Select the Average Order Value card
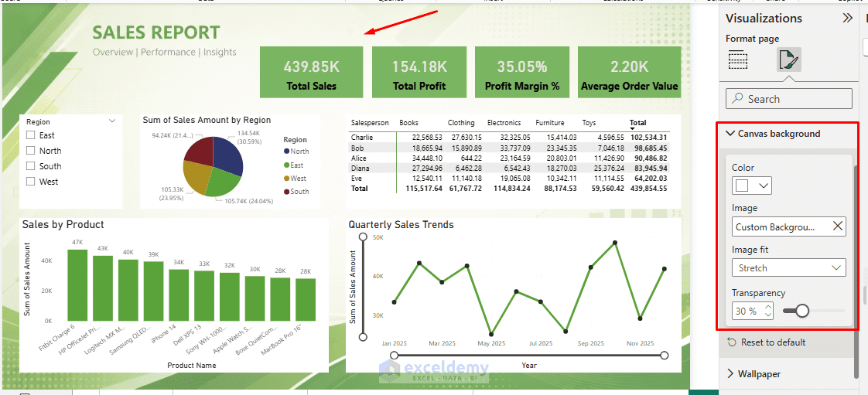The image size is (868, 395). coord(630,72)
